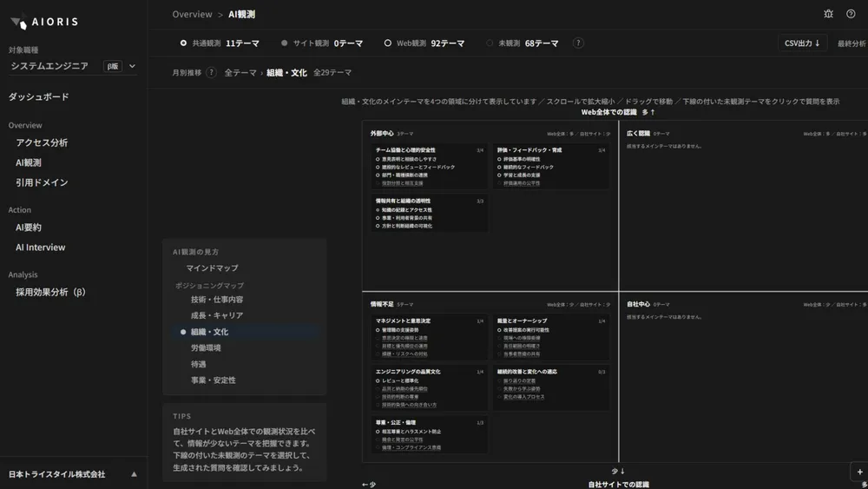
Task: Select 技術・仕事内容 positioning map
Action: (x=217, y=300)
